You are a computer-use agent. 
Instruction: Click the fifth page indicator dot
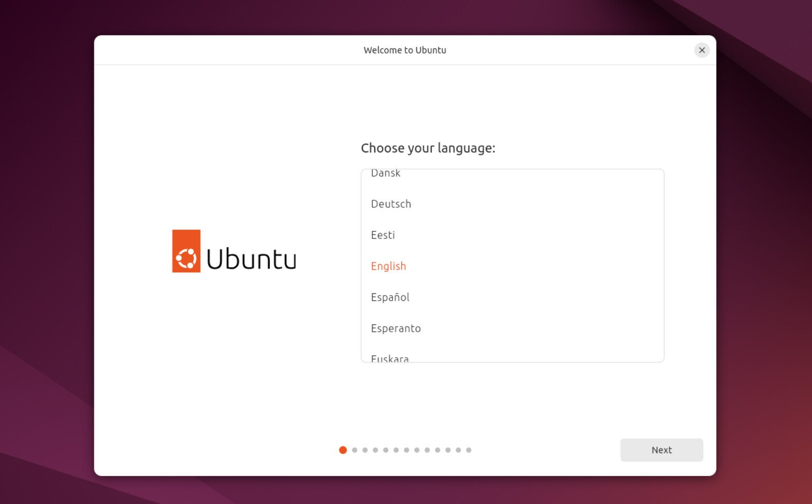[386, 450]
